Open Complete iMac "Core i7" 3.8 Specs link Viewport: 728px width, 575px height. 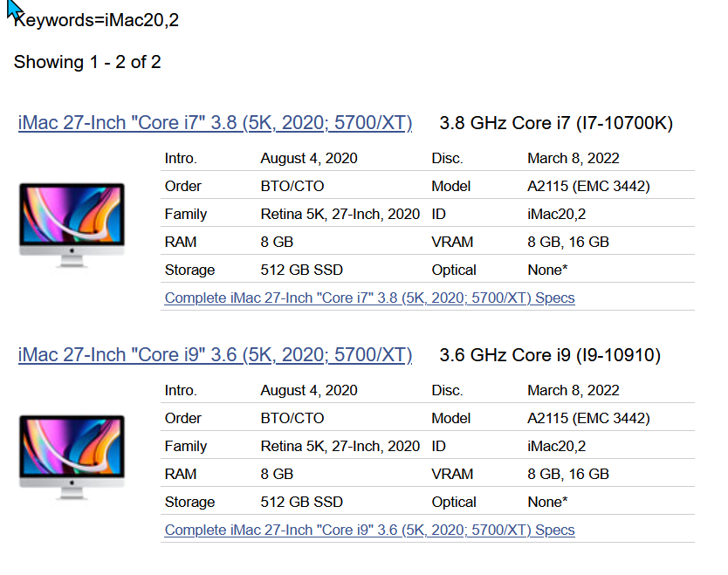[369, 298]
